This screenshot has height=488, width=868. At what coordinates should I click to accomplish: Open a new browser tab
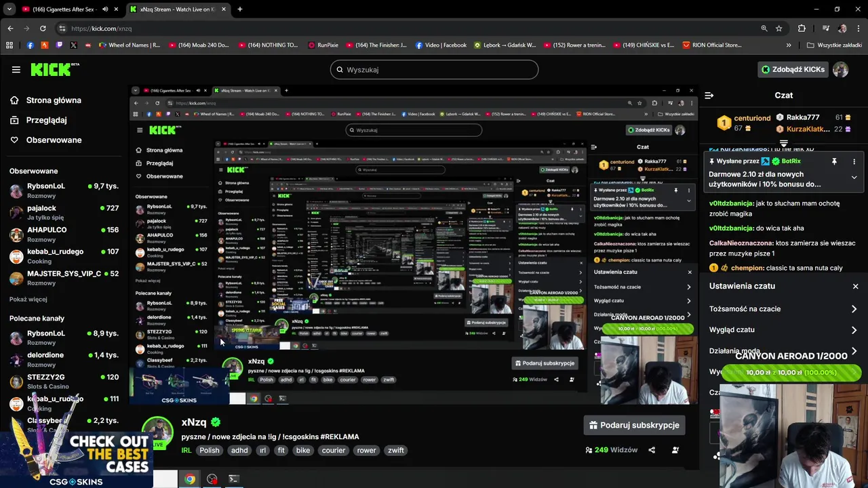pyautogui.click(x=240, y=9)
